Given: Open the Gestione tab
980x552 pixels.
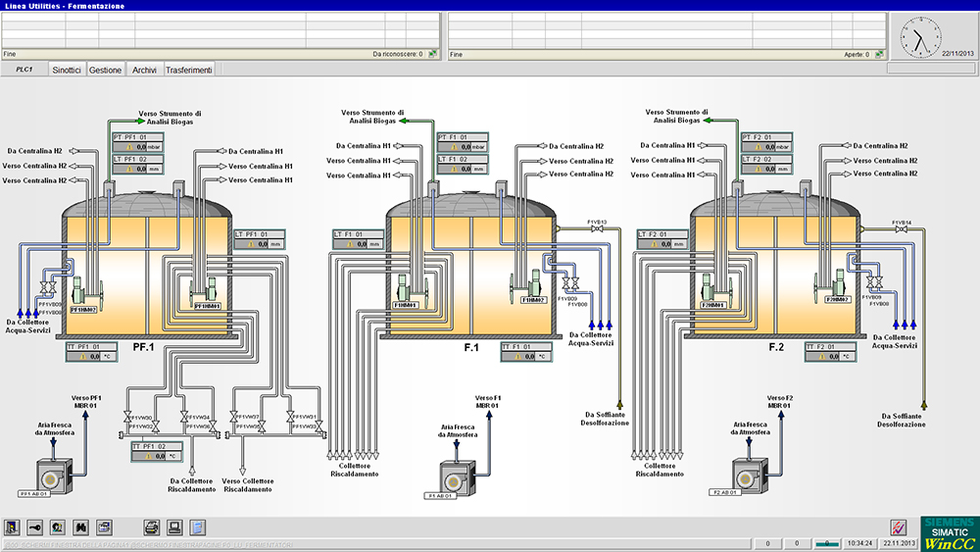Looking at the screenshot, I should [105, 70].
